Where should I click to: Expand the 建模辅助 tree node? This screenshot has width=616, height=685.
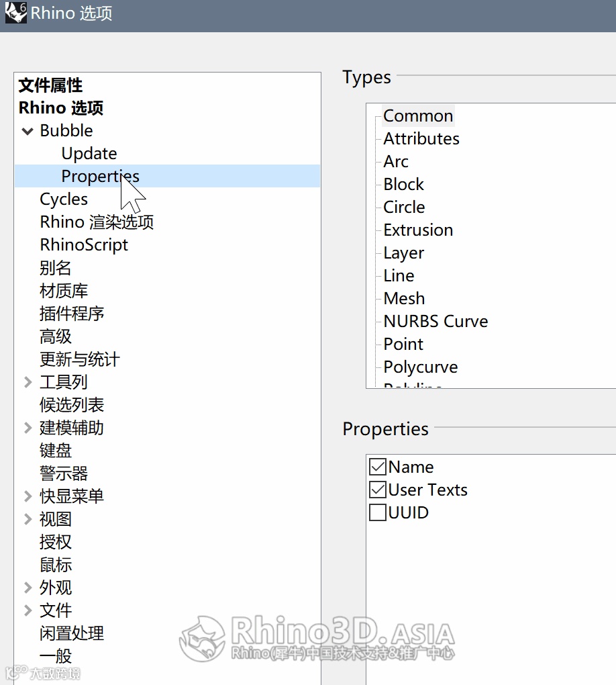tap(28, 428)
